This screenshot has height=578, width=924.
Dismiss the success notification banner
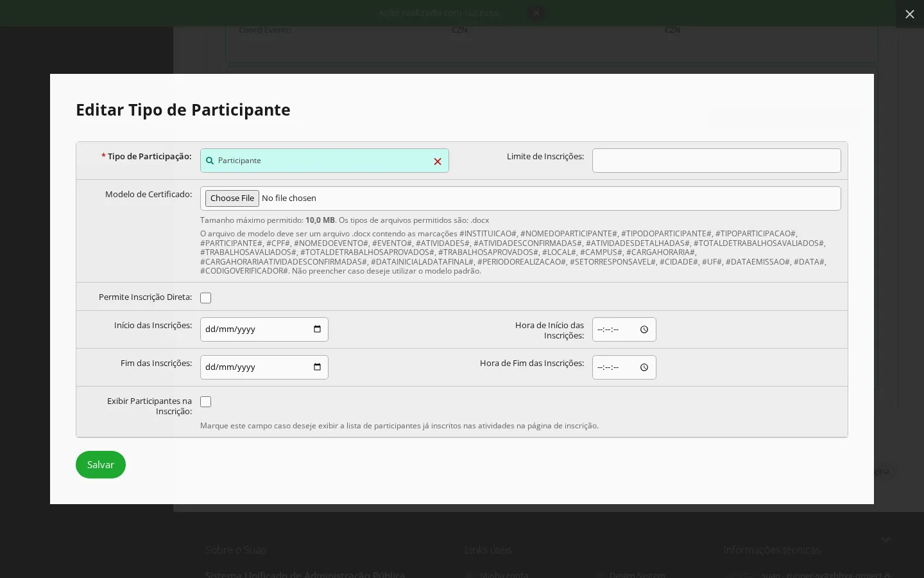[536, 13]
